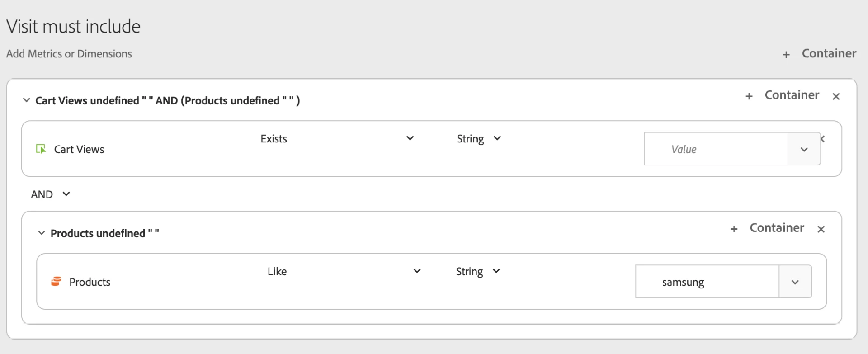Open String type dropdown for Cart Views

pos(497,138)
